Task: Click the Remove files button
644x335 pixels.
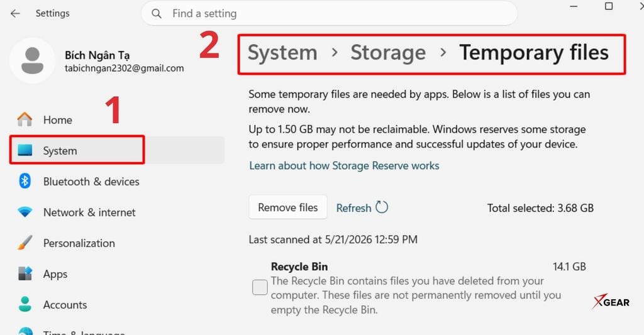Action: (x=288, y=207)
